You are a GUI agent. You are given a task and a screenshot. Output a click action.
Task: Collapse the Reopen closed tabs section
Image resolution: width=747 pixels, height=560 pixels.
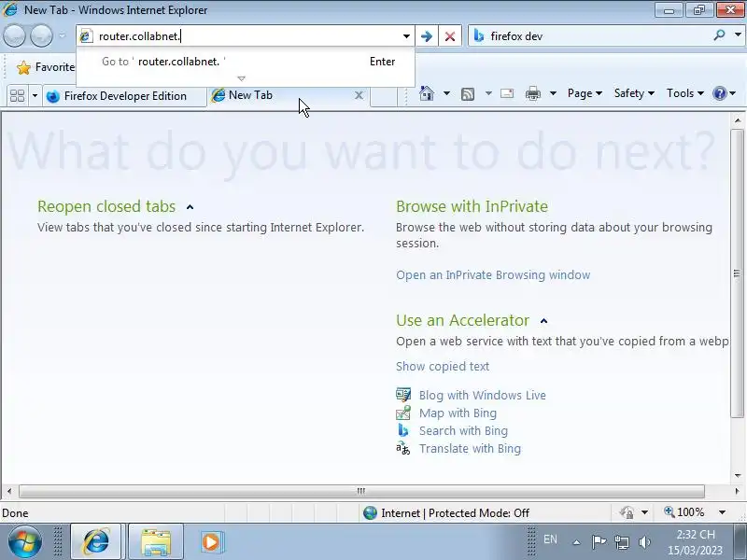pos(190,207)
